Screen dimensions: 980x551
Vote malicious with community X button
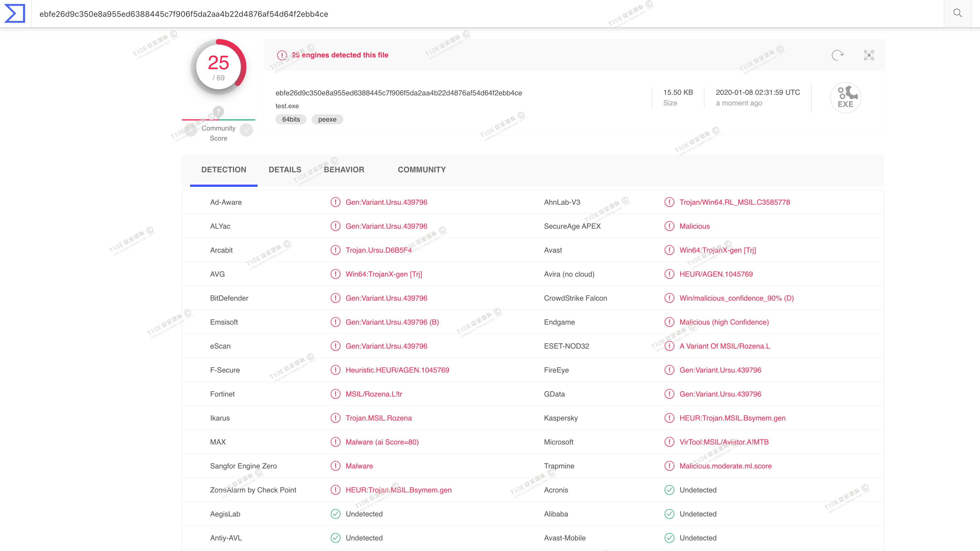pyautogui.click(x=191, y=130)
